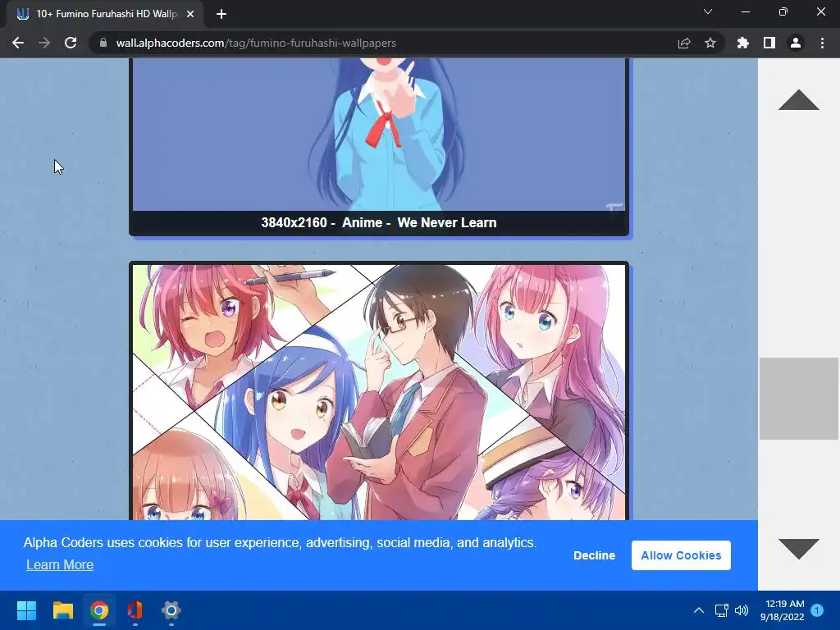Viewport: 840px width, 630px height.
Task: Click the scroll up arrow
Action: coord(799,100)
